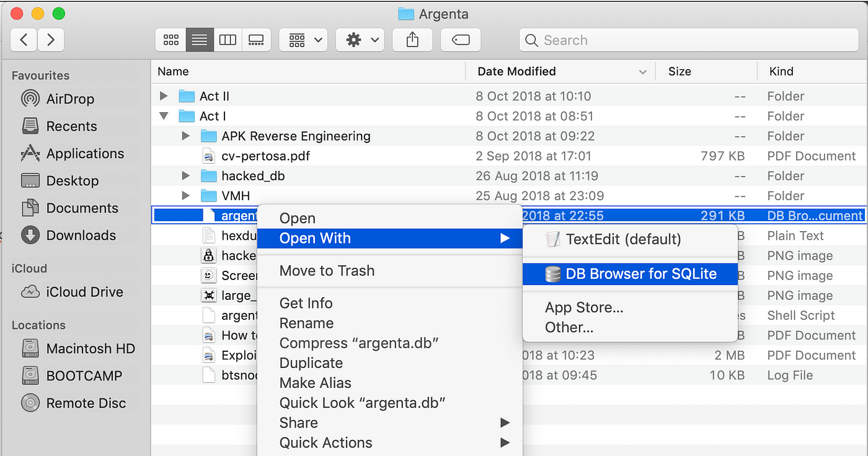Switch to icon view

coord(170,40)
